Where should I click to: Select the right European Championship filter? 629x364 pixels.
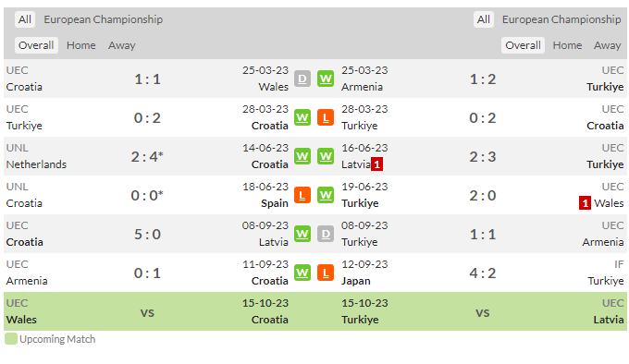561,19
